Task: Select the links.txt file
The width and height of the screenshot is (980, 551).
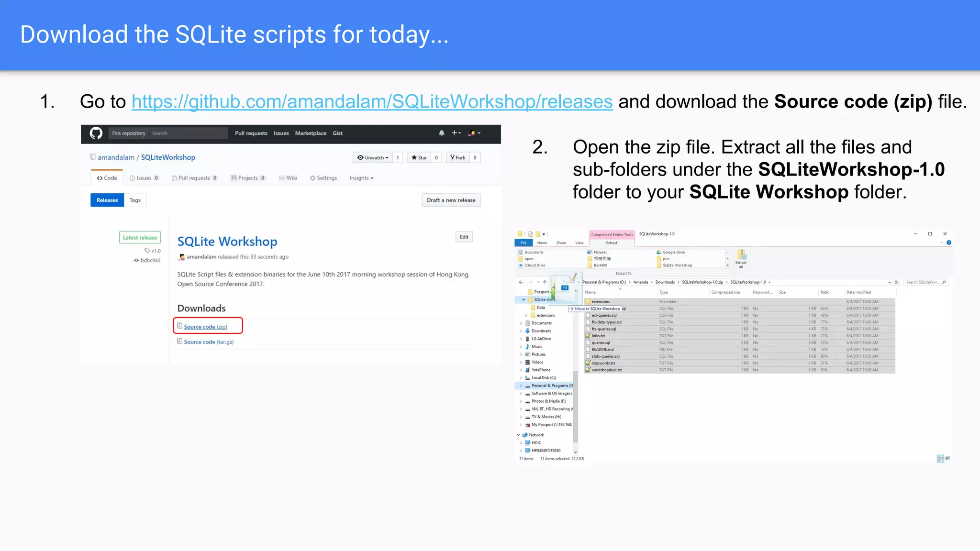Action: pos(740,336)
